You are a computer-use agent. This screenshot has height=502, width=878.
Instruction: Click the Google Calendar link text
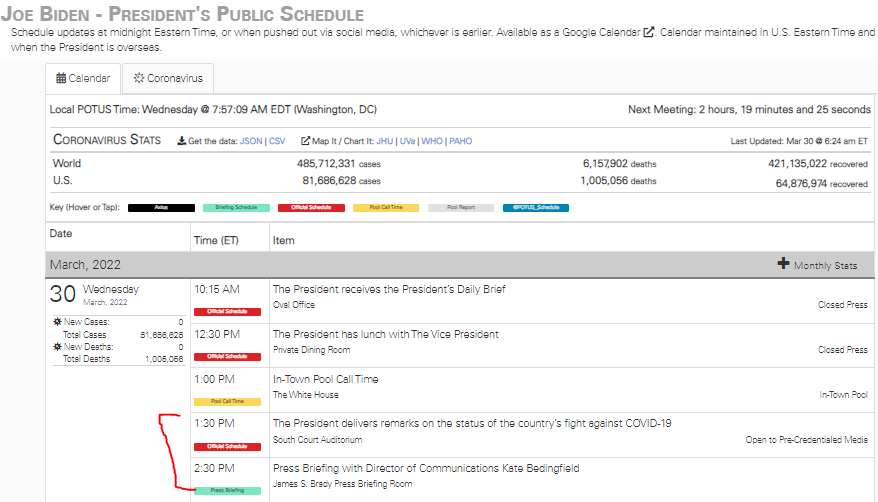(601, 32)
